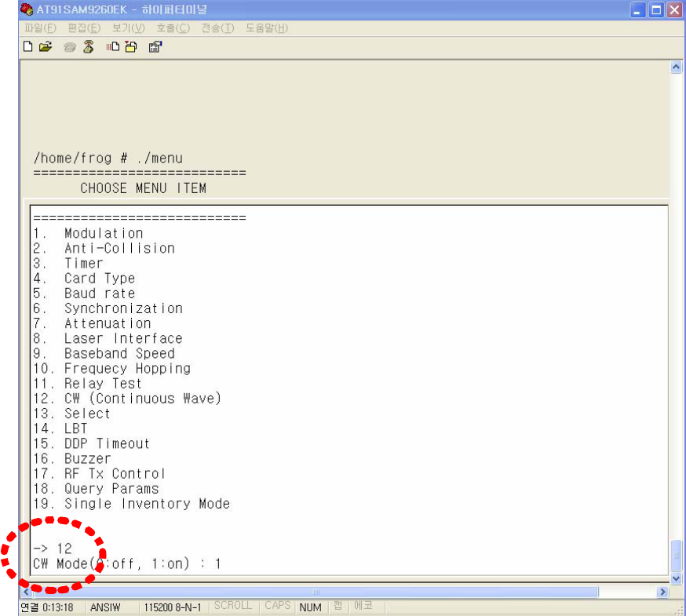Close the HyperTerminal window
686x616 pixels.
(674, 9)
